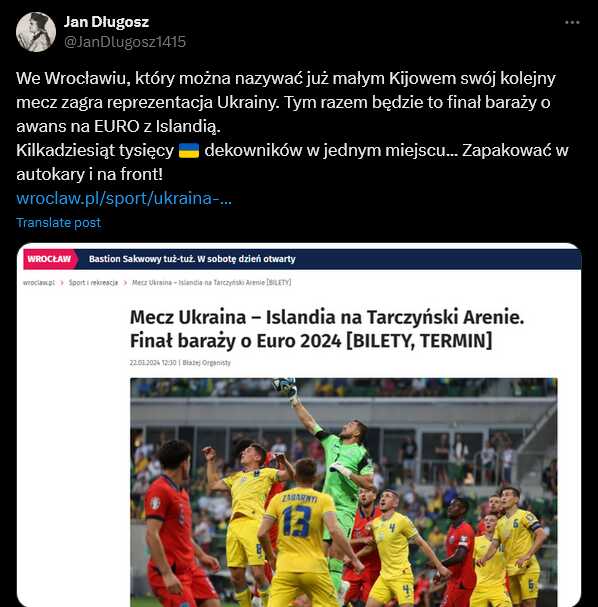Click the Ukrainian flag emoji in post
This screenshot has height=607, width=598.
(x=189, y=150)
